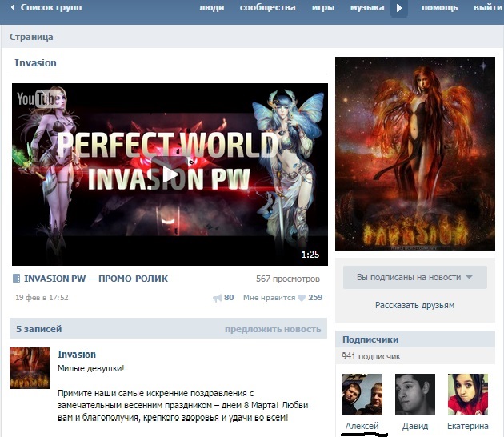Click the Мне нравится like label
Viewport: 504px width, 437px height.
269,298
